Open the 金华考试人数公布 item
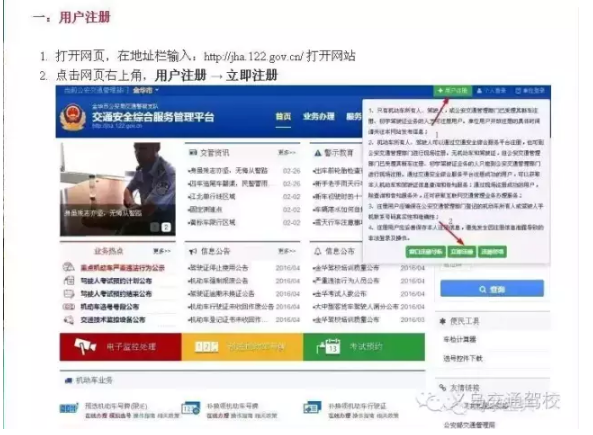The image size is (593, 435). point(340,294)
